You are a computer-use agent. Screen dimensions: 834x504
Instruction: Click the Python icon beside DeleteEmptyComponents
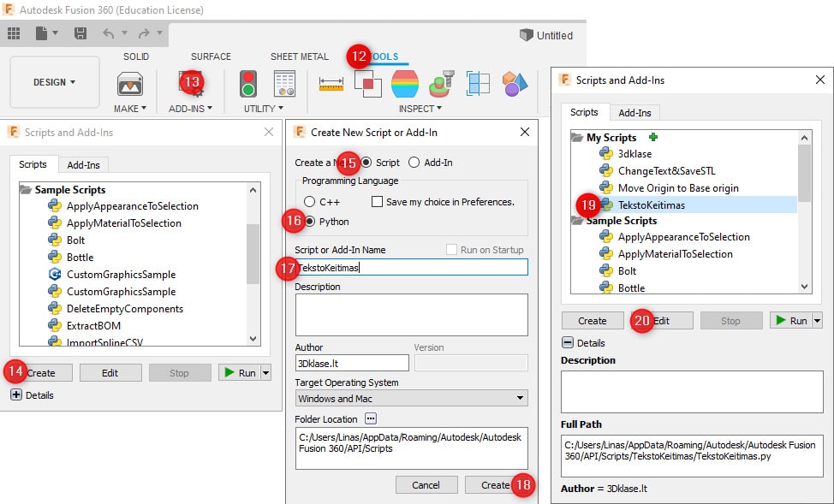click(x=54, y=309)
